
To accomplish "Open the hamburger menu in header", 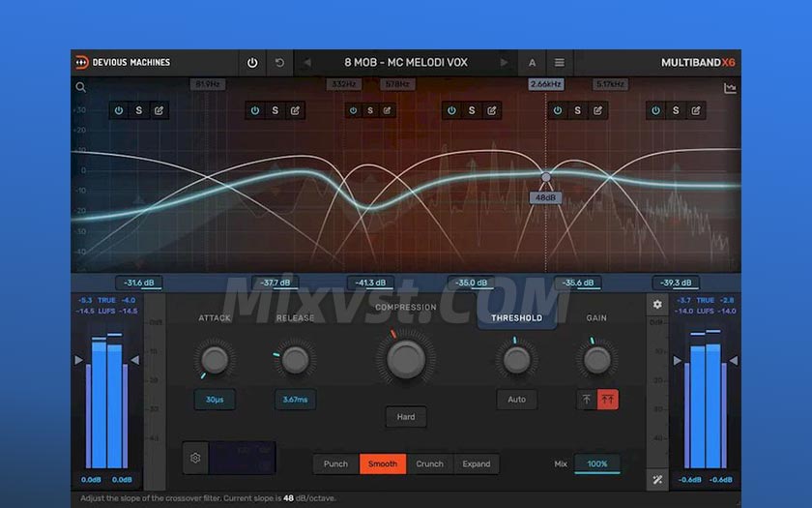I will point(559,63).
